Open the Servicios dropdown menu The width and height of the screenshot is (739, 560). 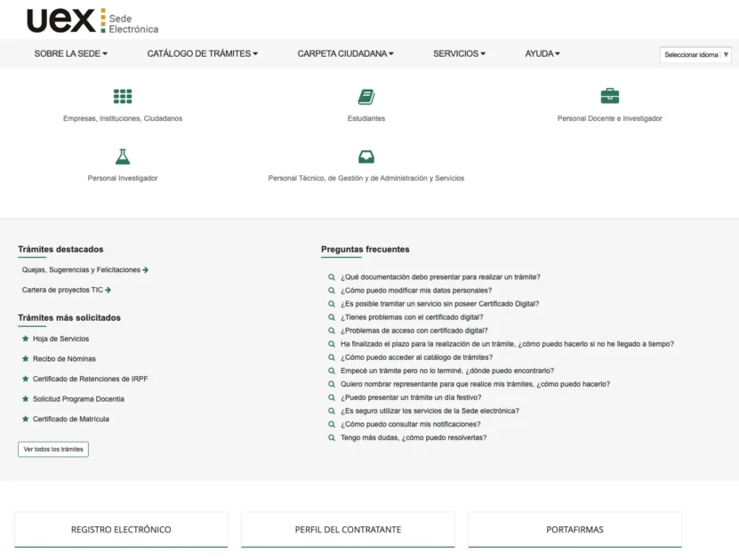(x=459, y=53)
